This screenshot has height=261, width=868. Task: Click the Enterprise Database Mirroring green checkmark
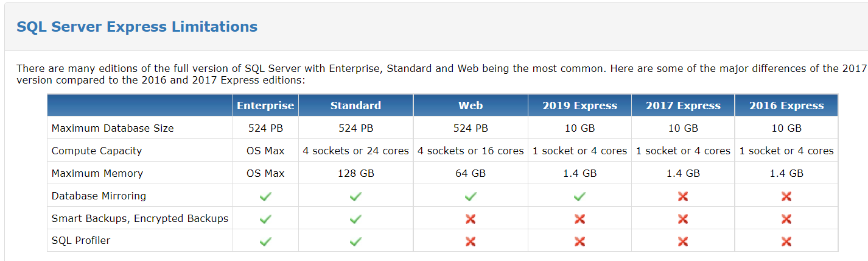265,196
